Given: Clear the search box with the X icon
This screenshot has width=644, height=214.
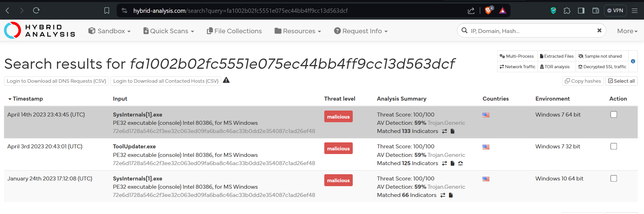Looking at the screenshot, I should 599,30.
